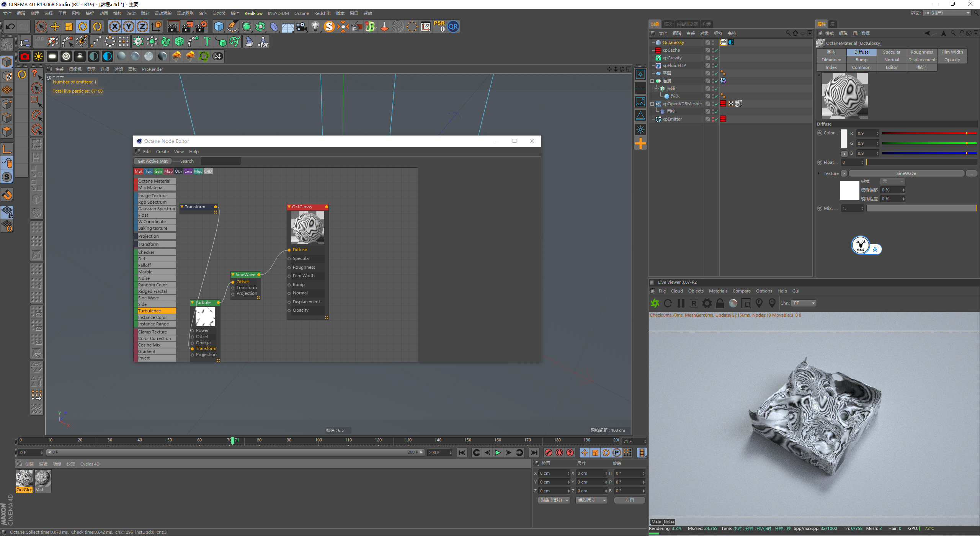The height and width of the screenshot is (536, 980).
Task: Click pause render in Live Viewer
Action: 681,303
